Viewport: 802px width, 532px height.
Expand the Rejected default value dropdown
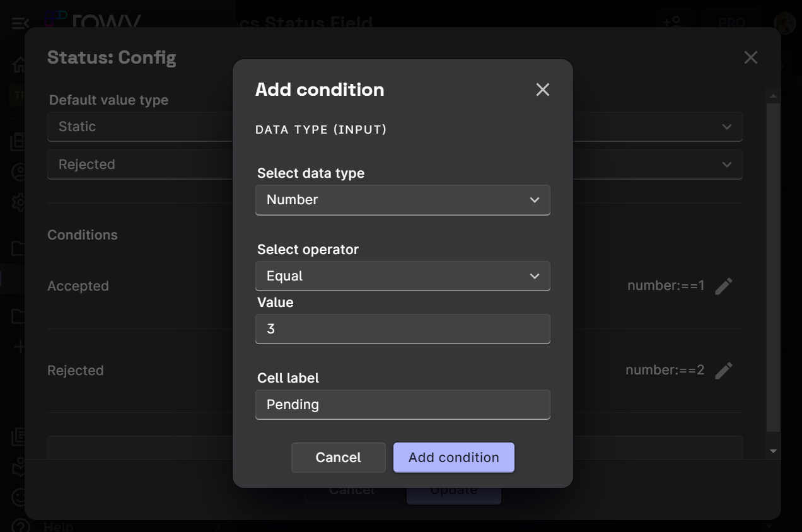click(x=726, y=165)
